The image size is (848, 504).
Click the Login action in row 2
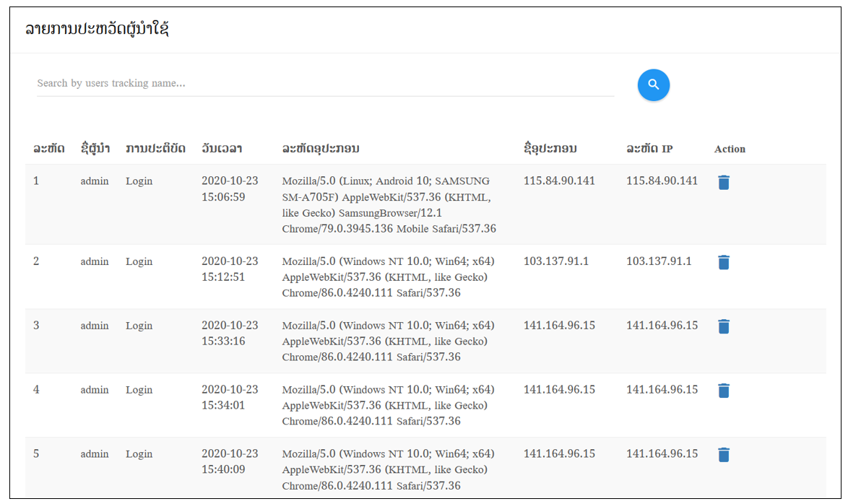[x=139, y=261]
